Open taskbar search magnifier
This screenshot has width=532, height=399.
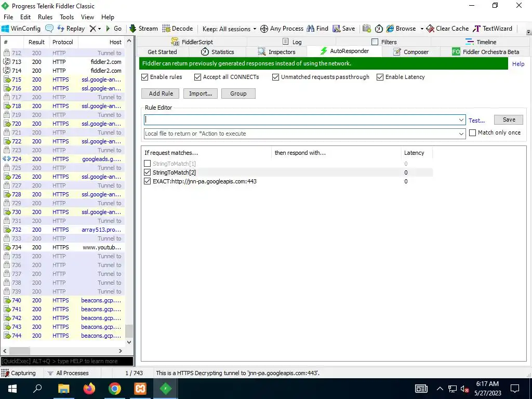(x=37, y=389)
